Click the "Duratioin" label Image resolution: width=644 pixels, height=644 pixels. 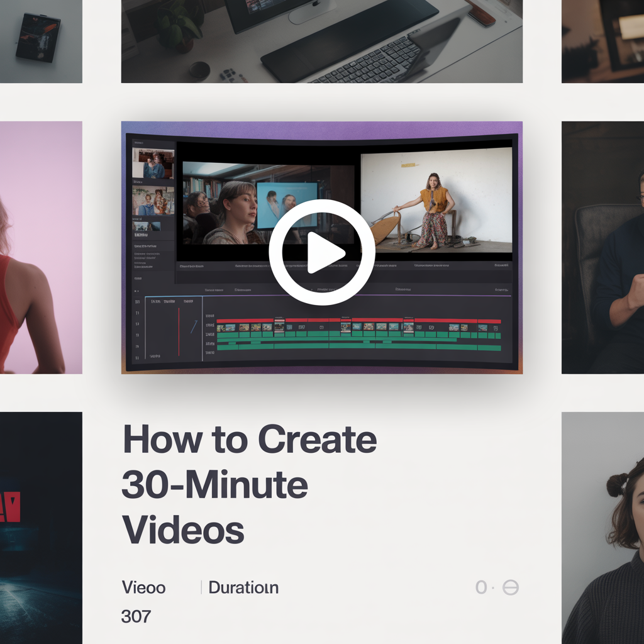pos(243,588)
